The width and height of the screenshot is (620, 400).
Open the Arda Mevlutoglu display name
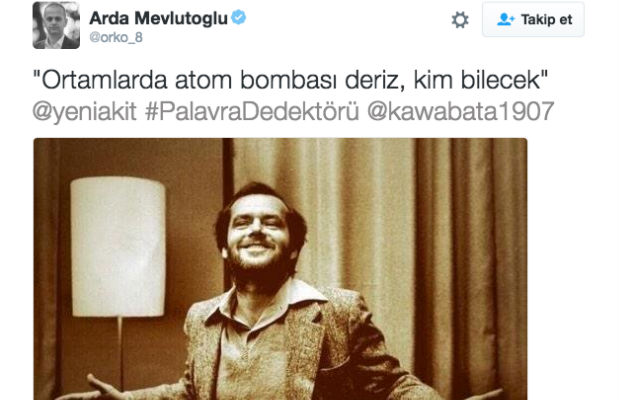(159, 18)
